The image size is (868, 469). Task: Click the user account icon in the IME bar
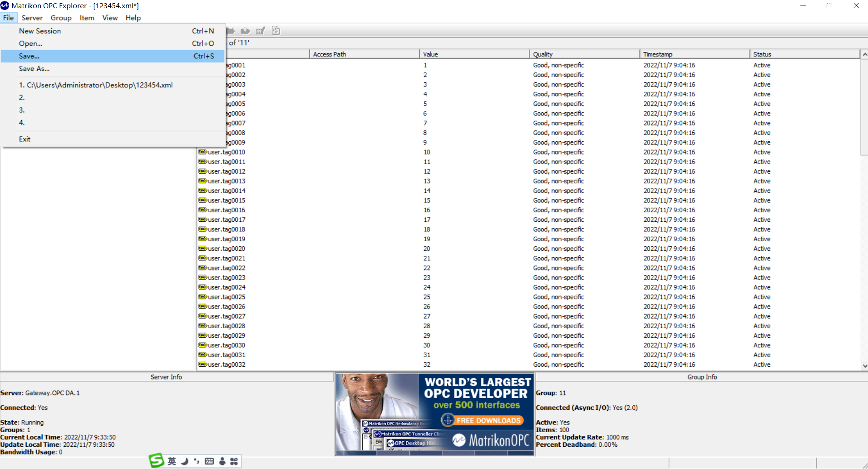click(x=222, y=461)
